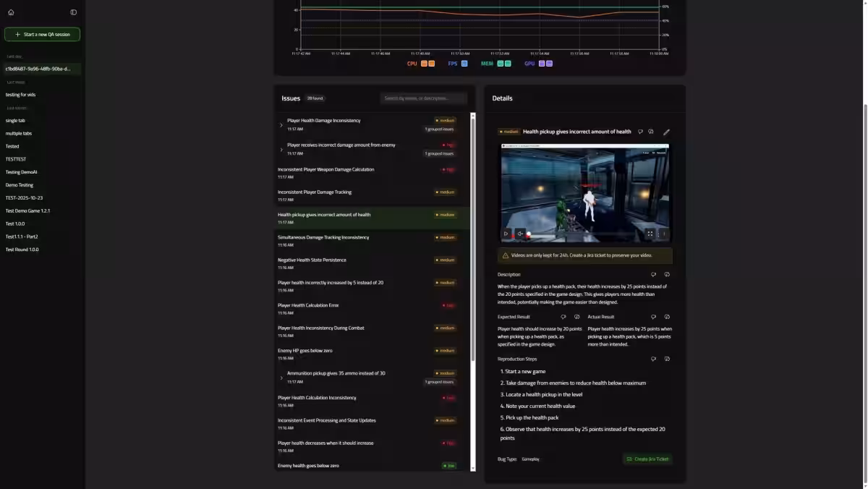Click the first feedback icon beside Description
868x489 pixels.
pos(653,275)
